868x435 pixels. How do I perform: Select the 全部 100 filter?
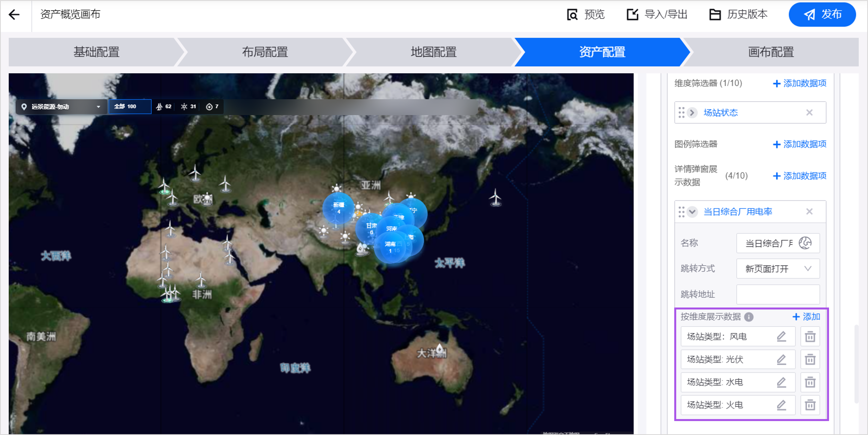(x=130, y=107)
